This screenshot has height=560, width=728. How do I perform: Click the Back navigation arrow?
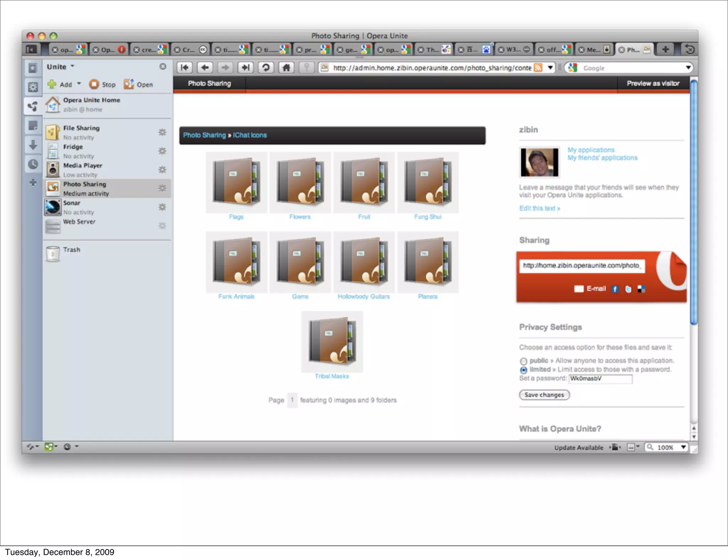pyautogui.click(x=205, y=68)
